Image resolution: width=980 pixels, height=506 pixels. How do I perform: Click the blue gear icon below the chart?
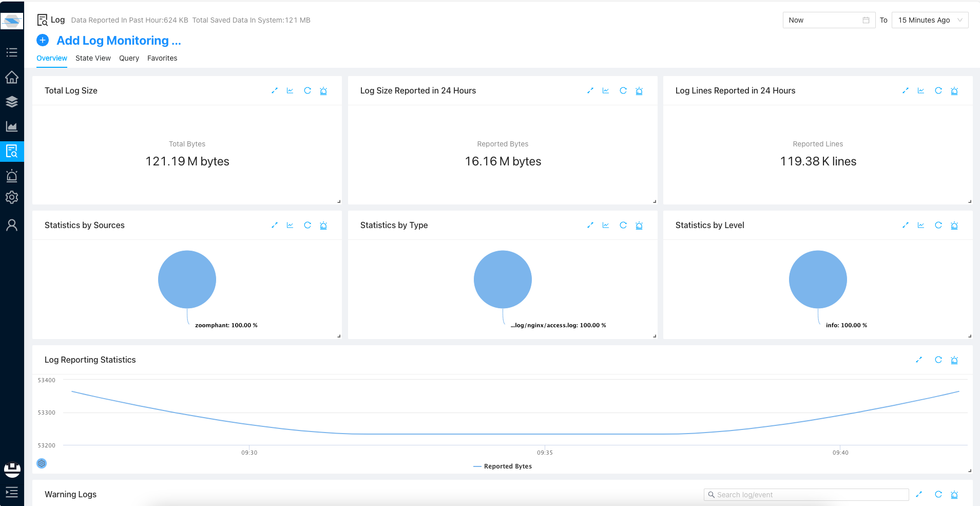(x=42, y=463)
